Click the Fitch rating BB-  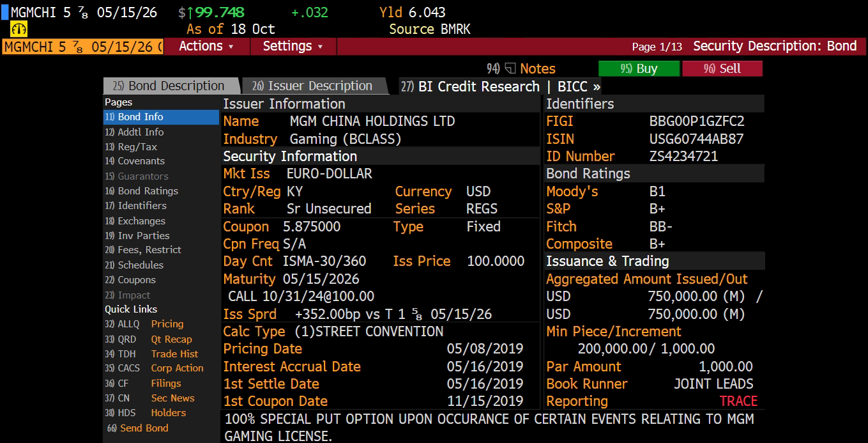(661, 226)
